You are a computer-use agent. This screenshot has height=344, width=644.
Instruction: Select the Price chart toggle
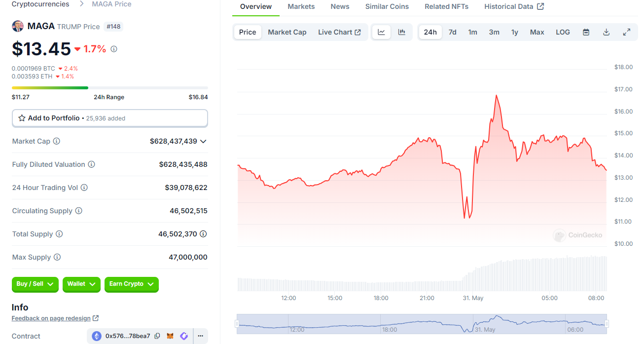pos(248,32)
